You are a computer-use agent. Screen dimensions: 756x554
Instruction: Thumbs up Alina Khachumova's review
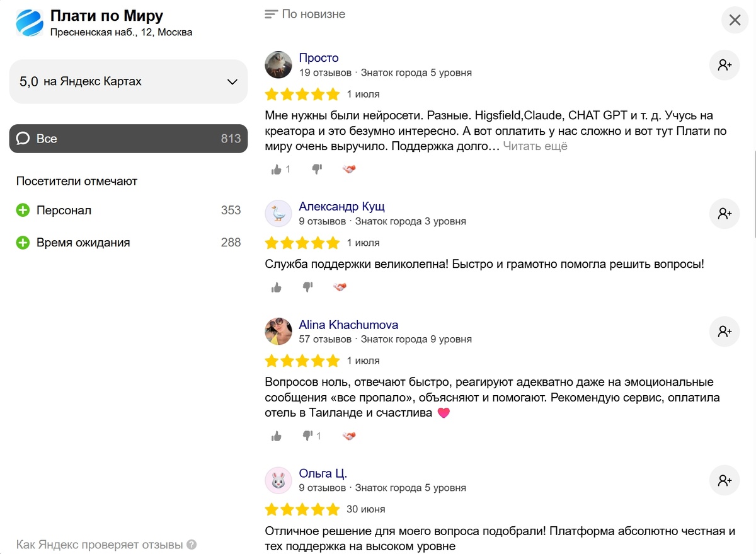click(277, 436)
